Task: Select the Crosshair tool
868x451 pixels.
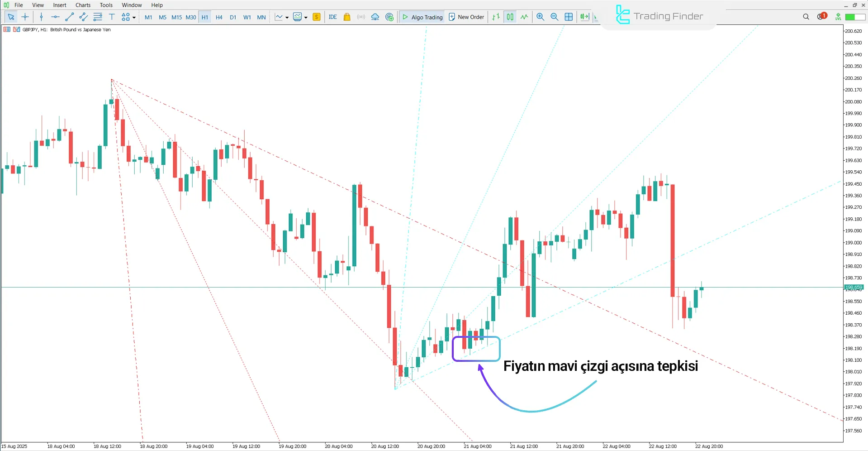Action: click(x=25, y=17)
